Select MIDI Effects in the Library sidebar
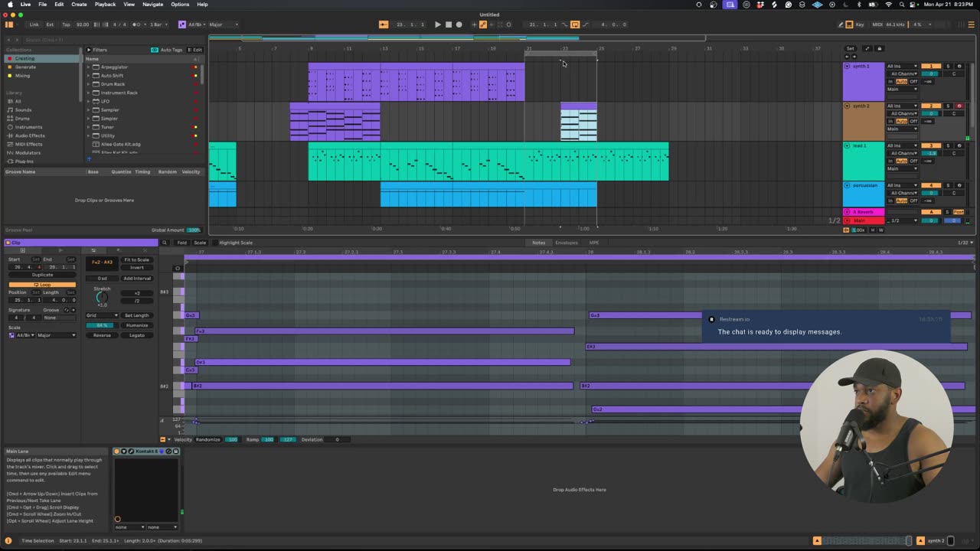Screen dimensions: 980x551 coord(28,144)
